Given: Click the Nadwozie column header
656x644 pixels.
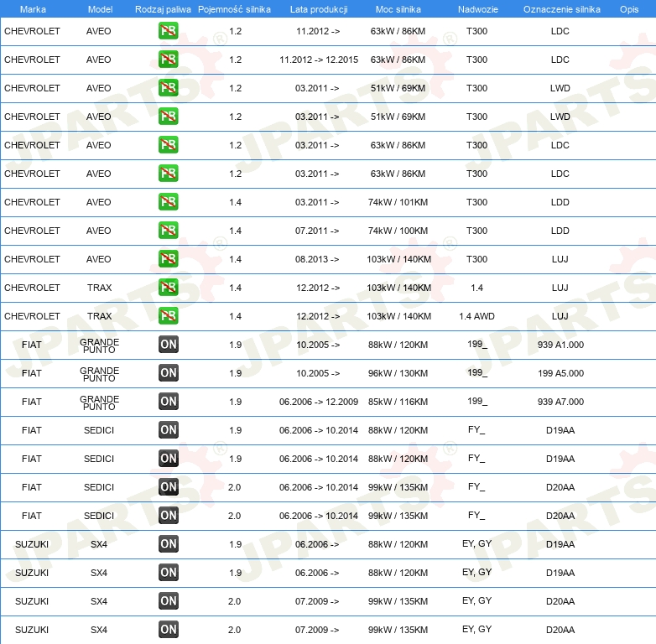Looking at the screenshot, I should click(x=476, y=9).
